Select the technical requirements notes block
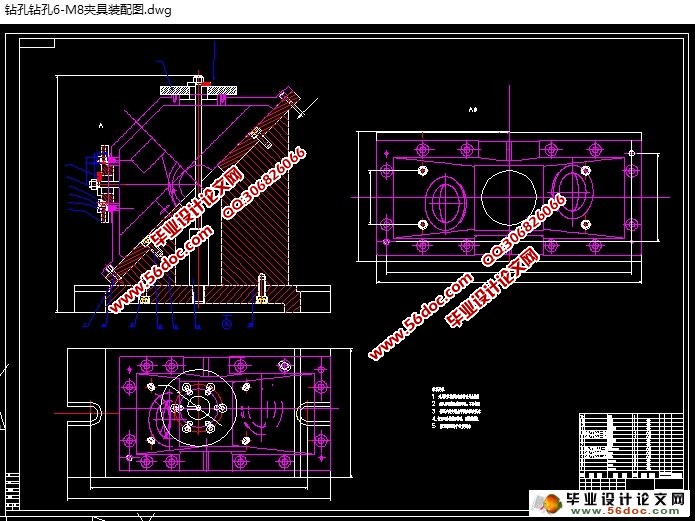Image resolution: width=695 pixels, height=521 pixels. coord(456,408)
